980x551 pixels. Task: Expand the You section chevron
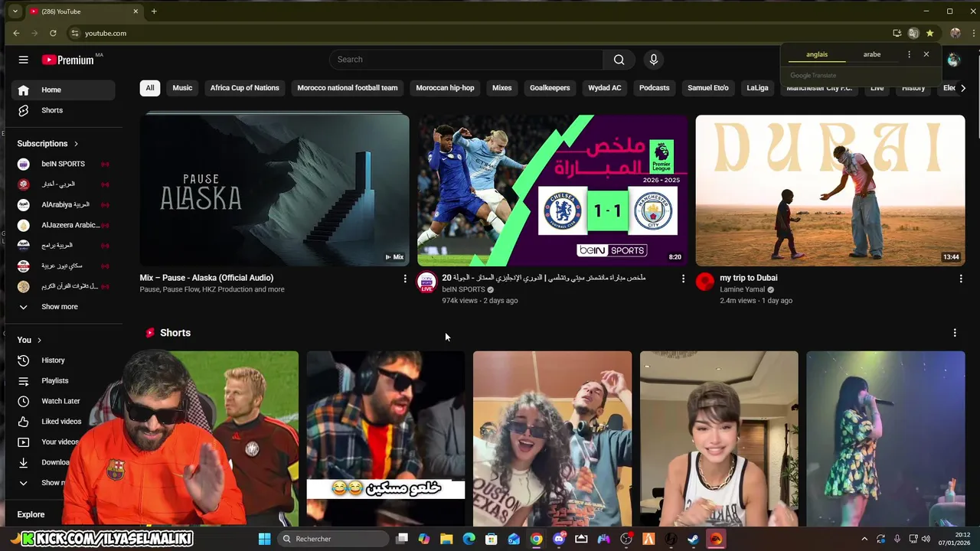[x=39, y=340]
